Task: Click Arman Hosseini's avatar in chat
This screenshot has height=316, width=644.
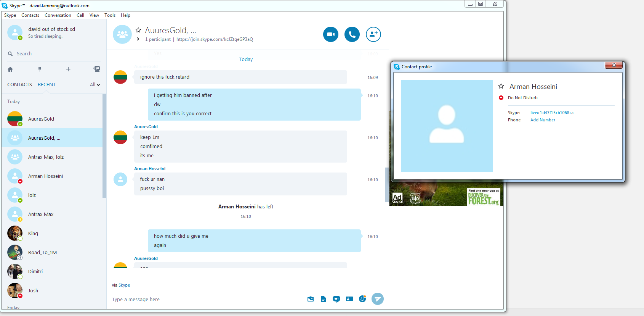Action: point(120,179)
